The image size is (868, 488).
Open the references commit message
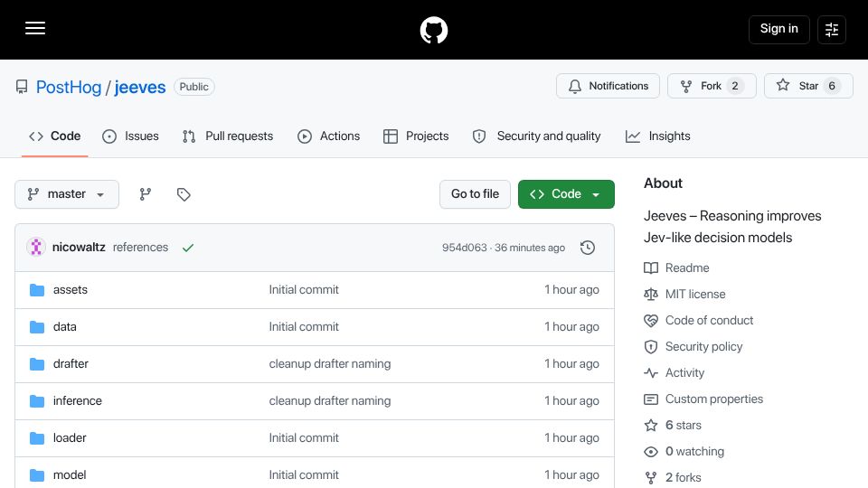[x=141, y=248]
